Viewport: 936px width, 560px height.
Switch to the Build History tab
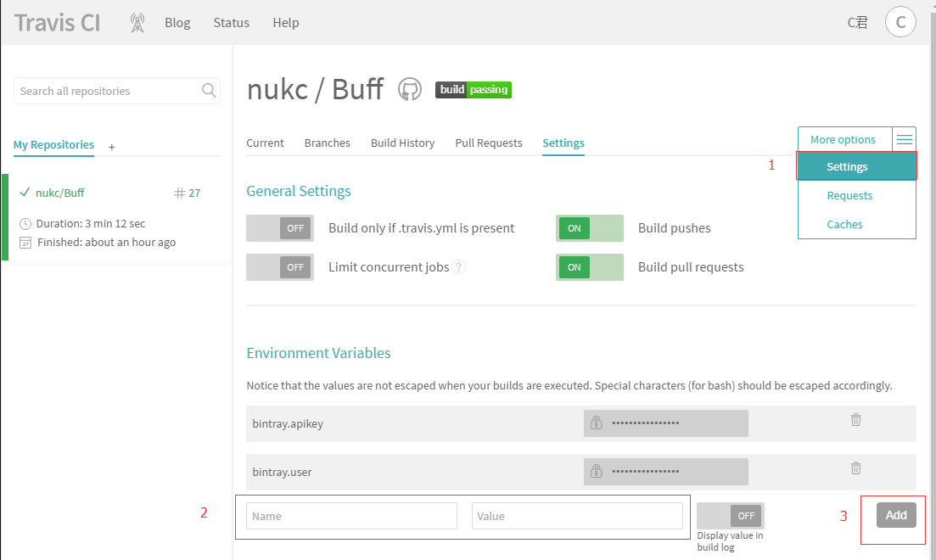(x=402, y=143)
